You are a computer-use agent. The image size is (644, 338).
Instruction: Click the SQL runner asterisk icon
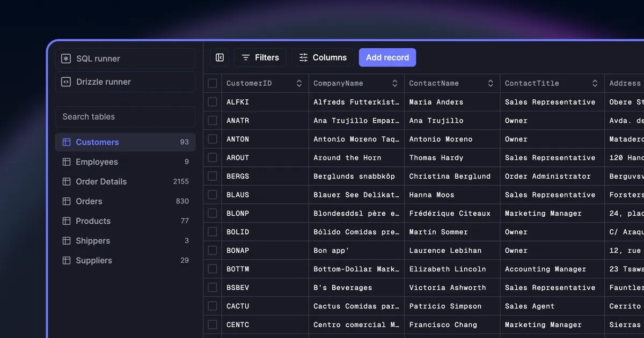(x=66, y=58)
